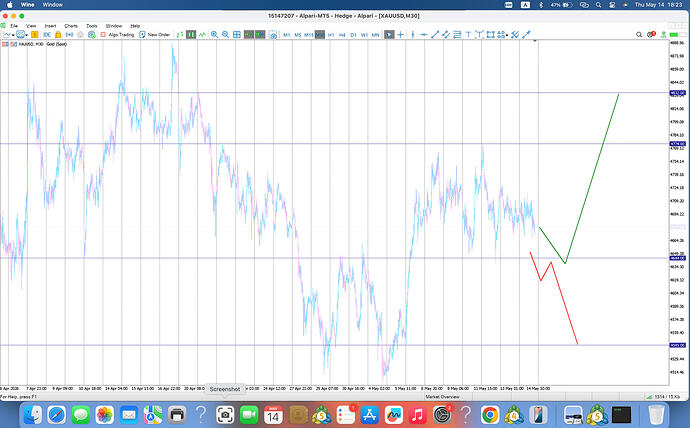Select the equidistant channel tool
This screenshot has width=690, height=428.
(x=446, y=34)
